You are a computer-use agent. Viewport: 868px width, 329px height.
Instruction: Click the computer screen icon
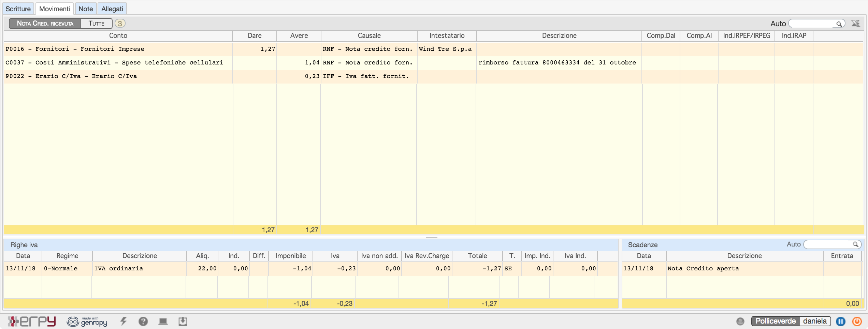[163, 321]
